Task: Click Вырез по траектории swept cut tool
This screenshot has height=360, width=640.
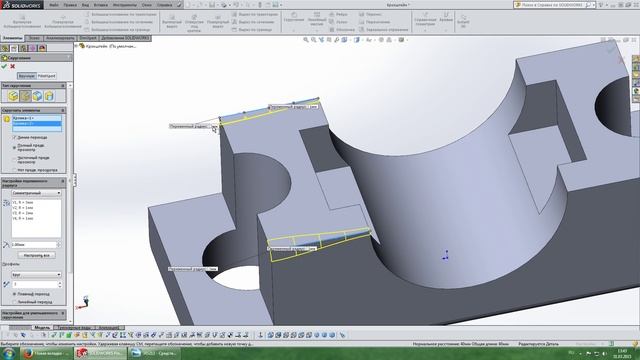Action: [x=255, y=14]
